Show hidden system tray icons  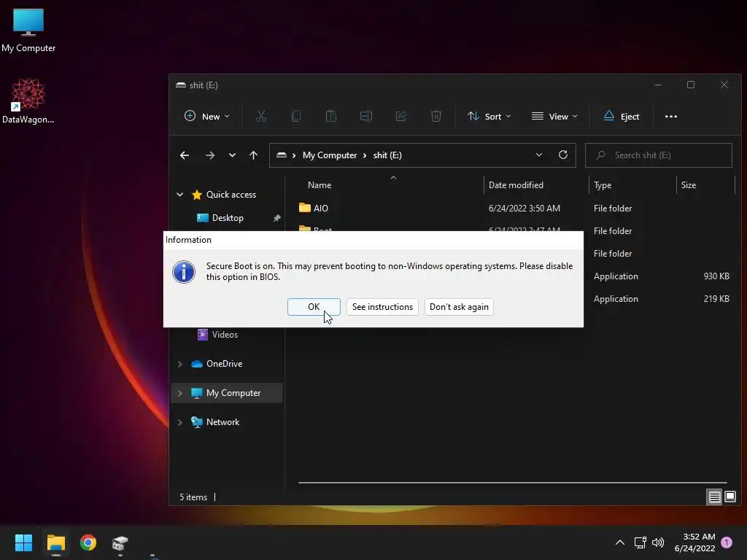620,542
